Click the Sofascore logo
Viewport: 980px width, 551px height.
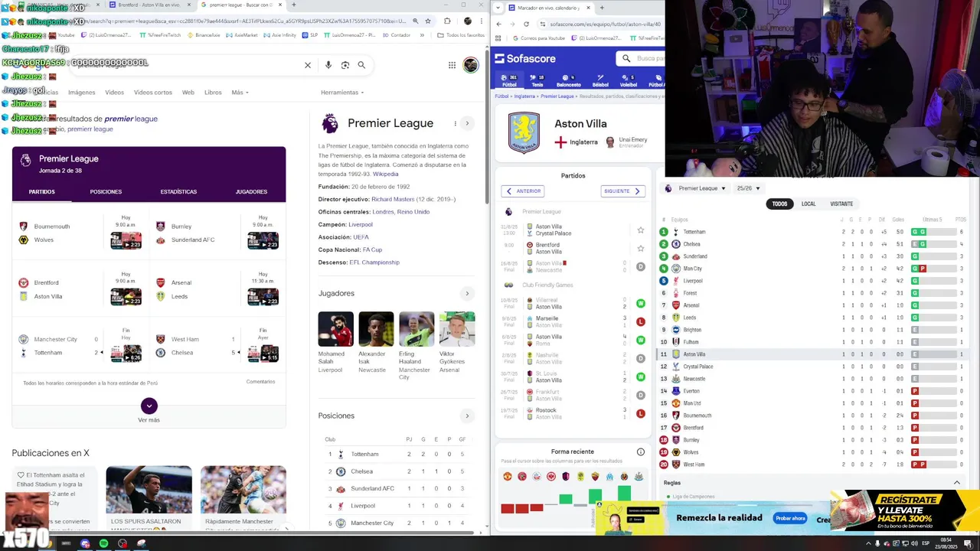click(x=525, y=58)
